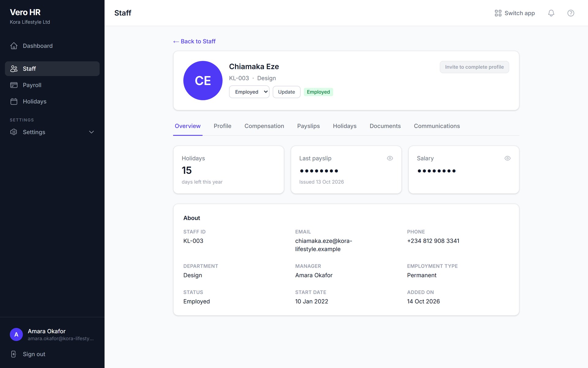Switch to the Compensation tab

coord(264,126)
